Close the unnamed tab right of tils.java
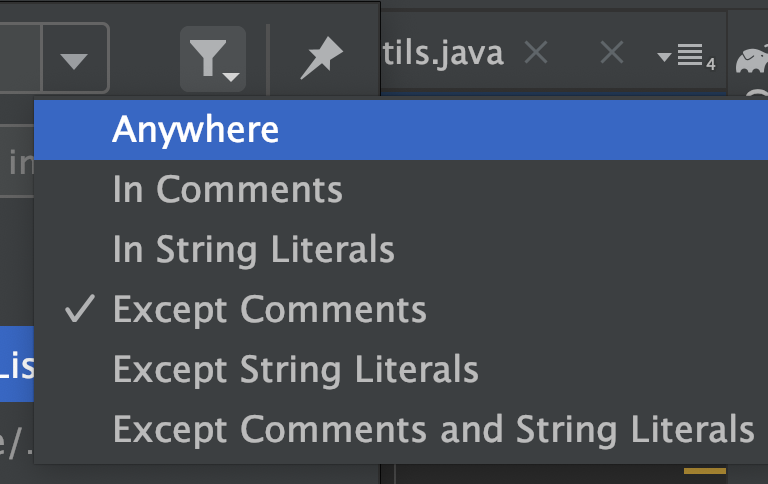768x484 pixels. (x=611, y=54)
